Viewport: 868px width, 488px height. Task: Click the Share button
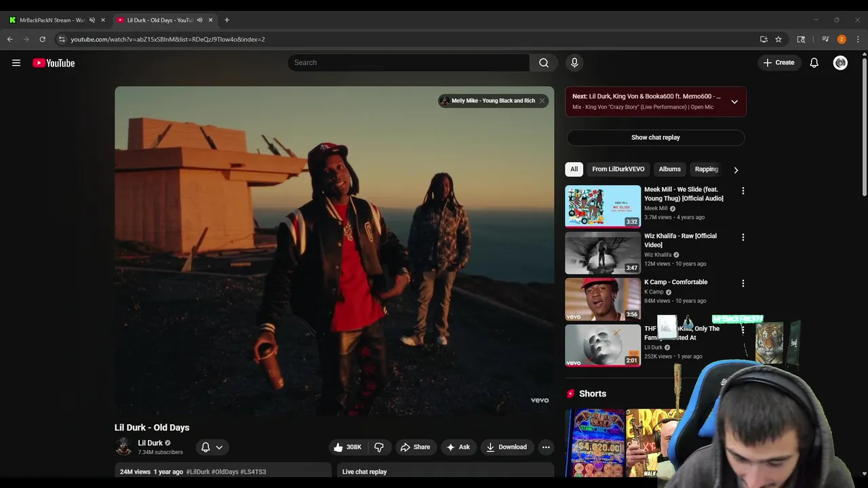pyautogui.click(x=415, y=447)
